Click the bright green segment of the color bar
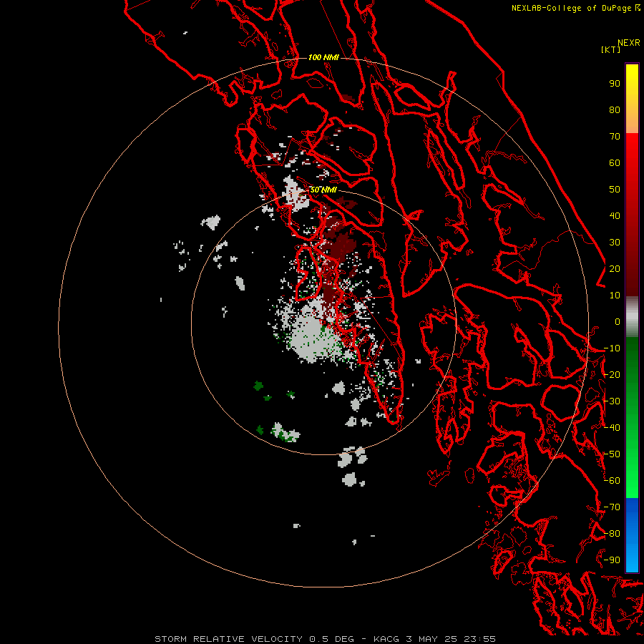The width and height of the screenshot is (644, 644). coord(632,417)
